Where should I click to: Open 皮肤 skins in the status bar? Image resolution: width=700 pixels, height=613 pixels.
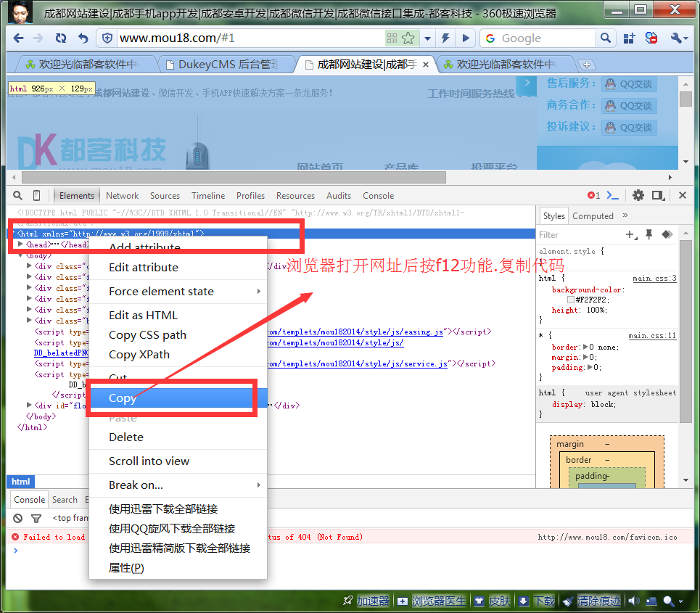[x=493, y=601]
